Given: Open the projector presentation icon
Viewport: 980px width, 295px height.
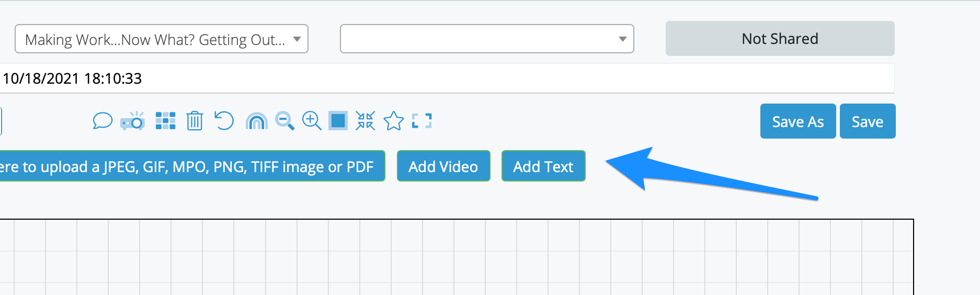Looking at the screenshot, I should [x=133, y=121].
